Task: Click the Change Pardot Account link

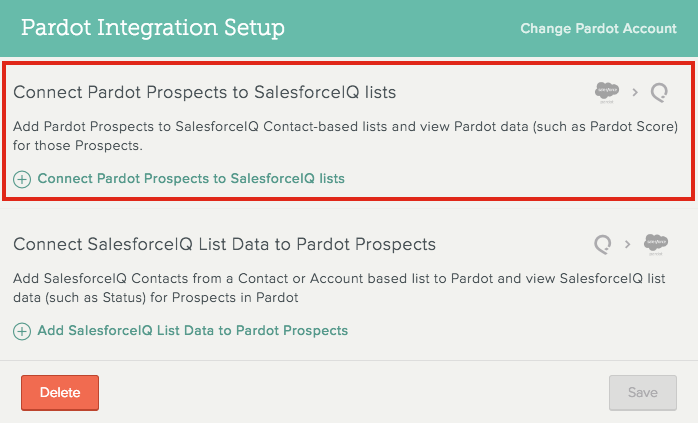Action: (x=598, y=28)
